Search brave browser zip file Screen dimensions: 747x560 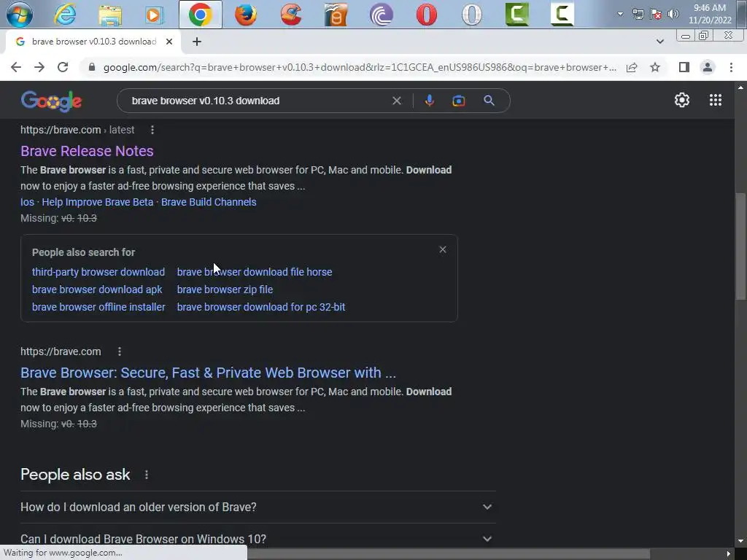225,289
